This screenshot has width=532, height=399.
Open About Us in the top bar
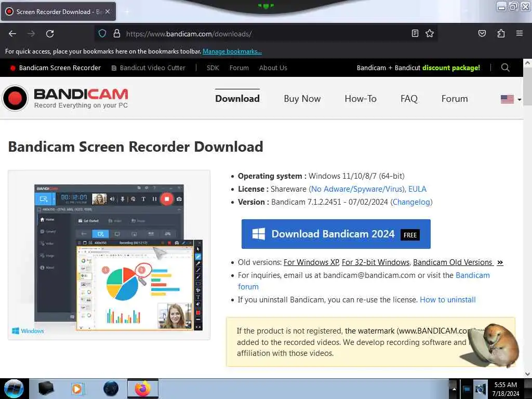(x=273, y=68)
